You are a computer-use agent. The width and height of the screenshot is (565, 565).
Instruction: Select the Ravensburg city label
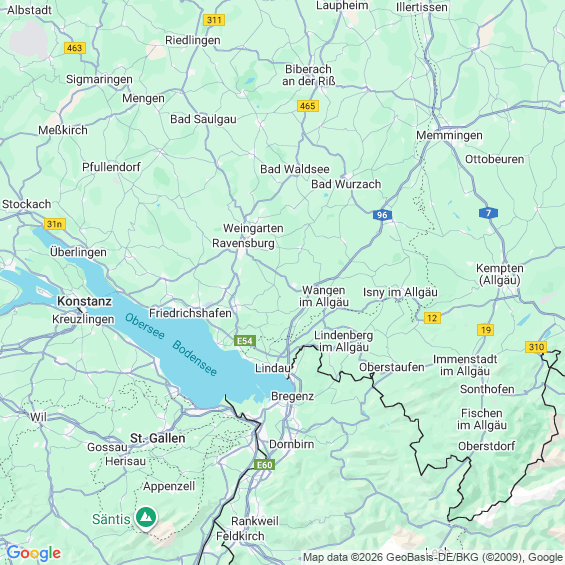click(x=243, y=243)
